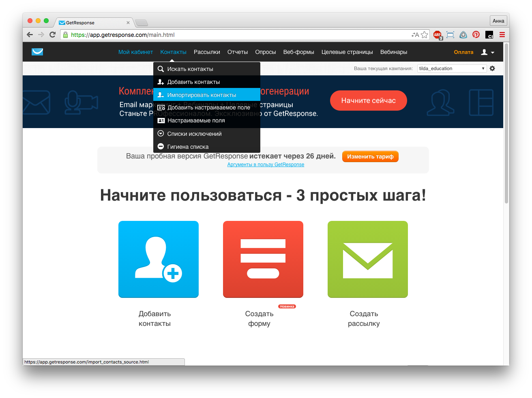This screenshot has width=532, height=398.
Task: Reload the page with refresh button
Action: (x=52, y=35)
